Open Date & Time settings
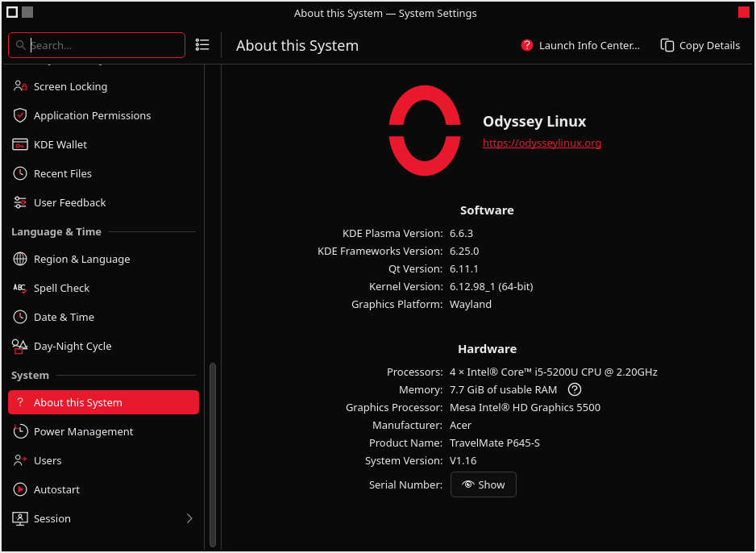Viewport: 756px width, 553px height. [x=103, y=317]
